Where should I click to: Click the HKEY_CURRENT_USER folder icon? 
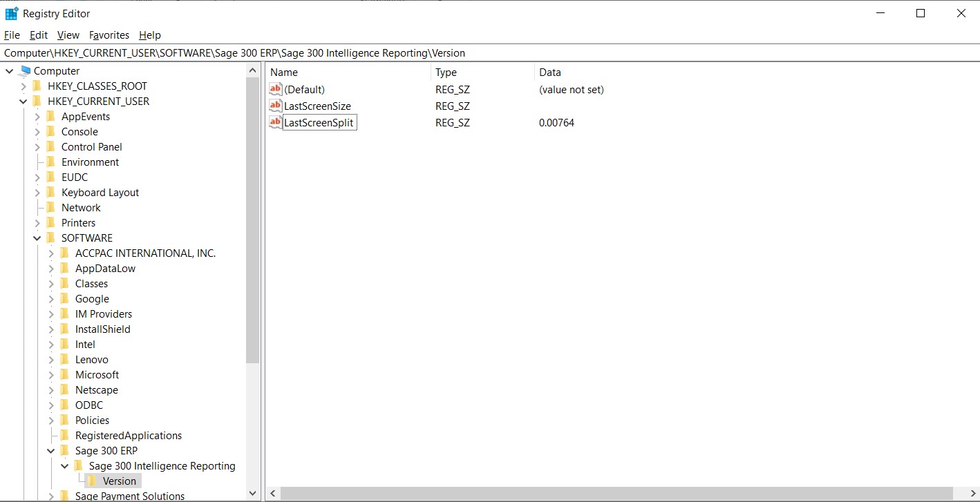click(37, 101)
